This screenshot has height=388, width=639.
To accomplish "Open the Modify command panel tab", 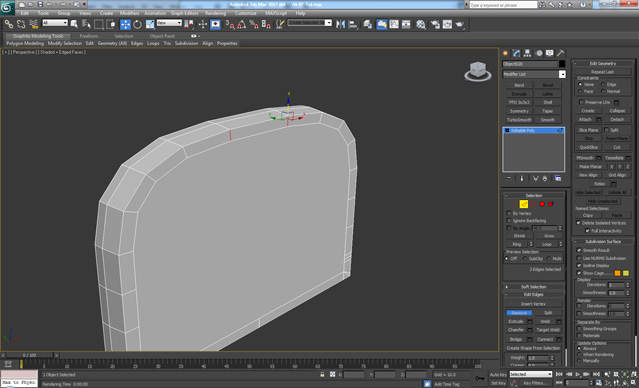I will (x=517, y=53).
